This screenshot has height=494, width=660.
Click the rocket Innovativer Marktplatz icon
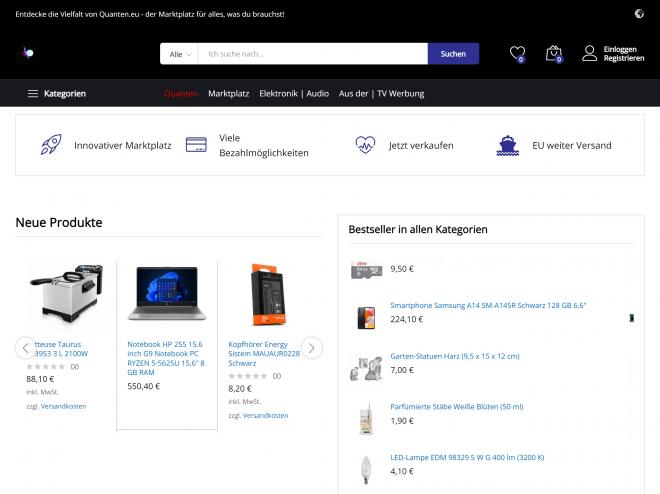[x=51, y=145]
